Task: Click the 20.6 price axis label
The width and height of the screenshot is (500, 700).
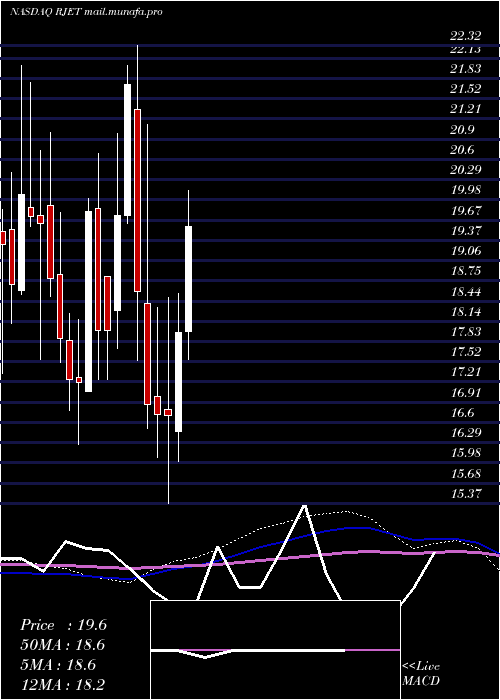Action: [462, 150]
